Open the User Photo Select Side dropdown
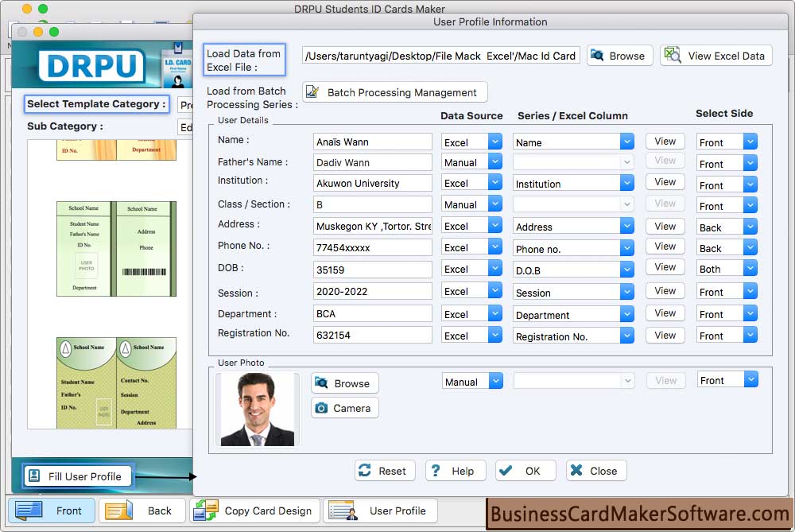This screenshot has height=532, width=795. click(x=751, y=380)
